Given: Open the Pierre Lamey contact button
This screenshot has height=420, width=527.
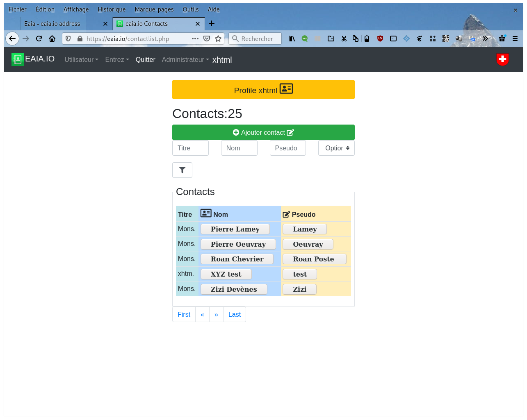Looking at the screenshot, I should point(235,229).
